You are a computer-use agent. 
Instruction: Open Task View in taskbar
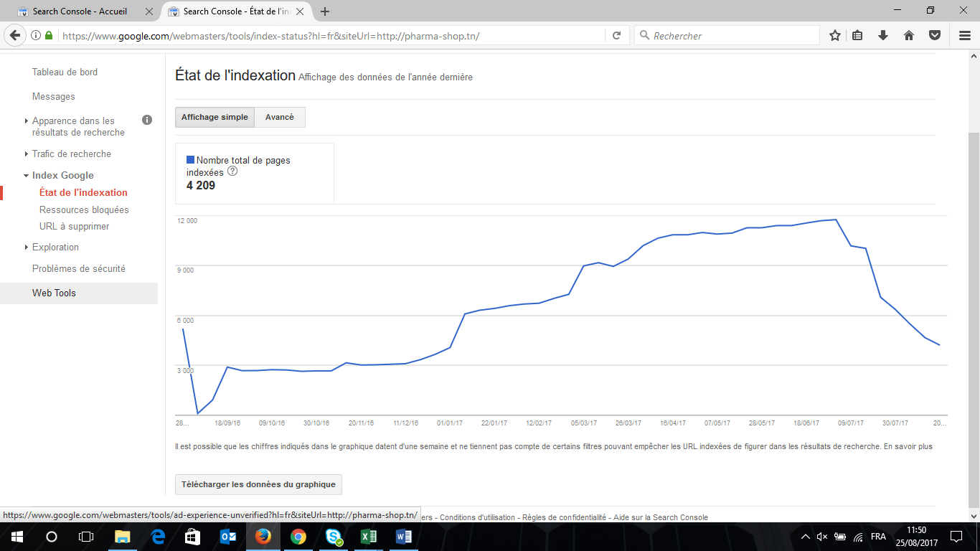click(86, 537)
